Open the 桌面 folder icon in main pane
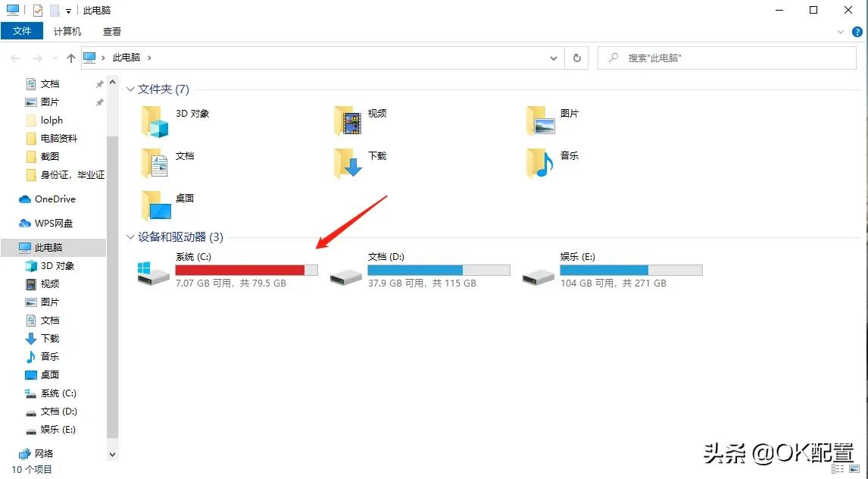 156,205
